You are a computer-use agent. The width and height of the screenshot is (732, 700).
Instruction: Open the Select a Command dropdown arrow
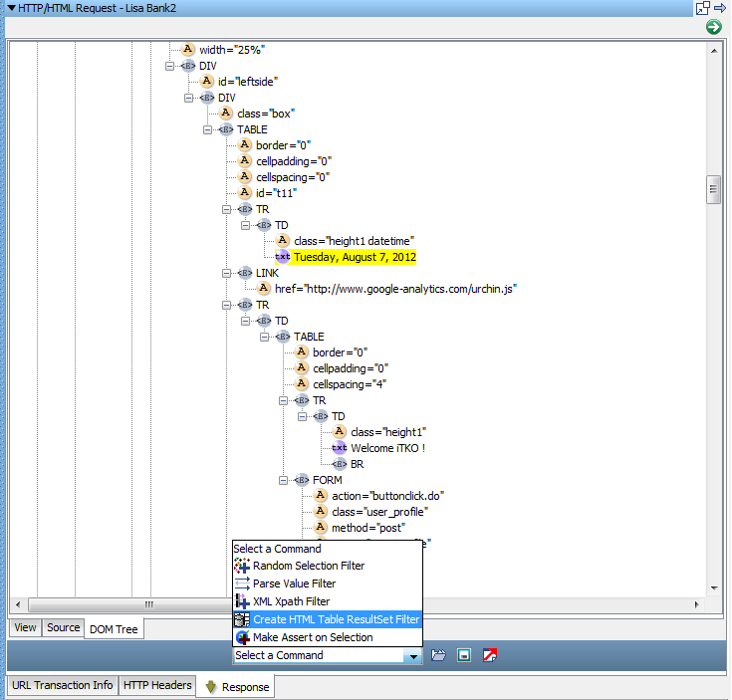pos(413,655)
